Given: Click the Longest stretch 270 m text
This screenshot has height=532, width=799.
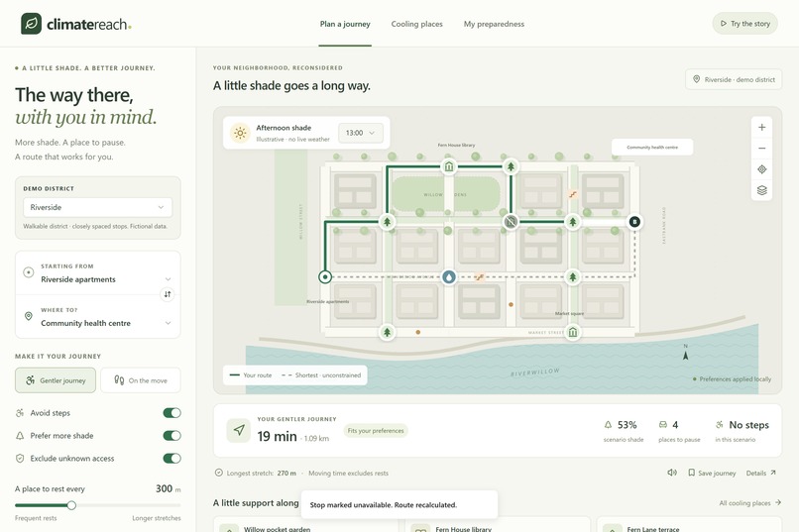Looking at the screenshot, I should (261, 473).
